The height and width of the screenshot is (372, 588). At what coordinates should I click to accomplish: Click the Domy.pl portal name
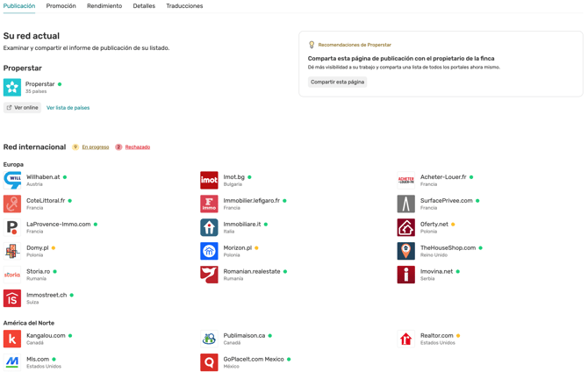(38, 248)
